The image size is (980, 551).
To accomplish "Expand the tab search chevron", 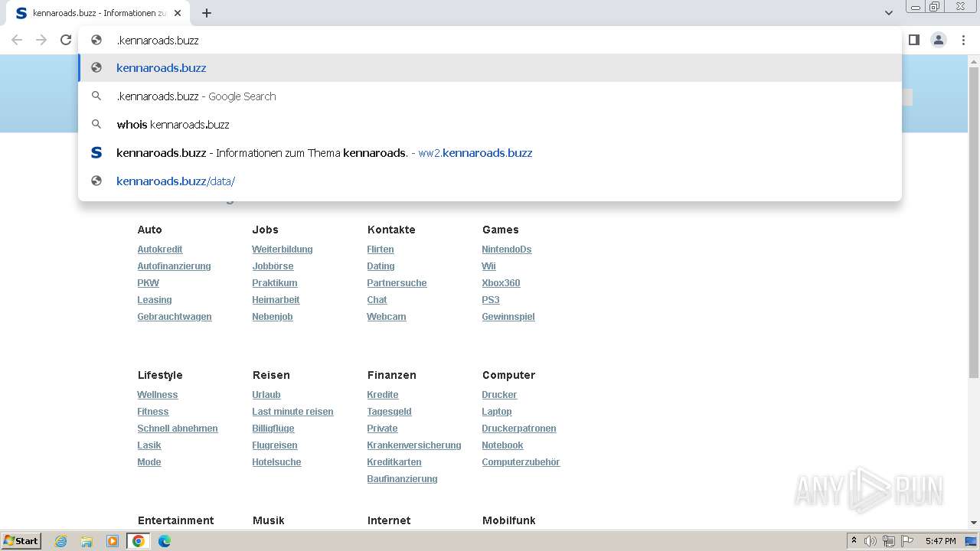I will click(888, 13).
